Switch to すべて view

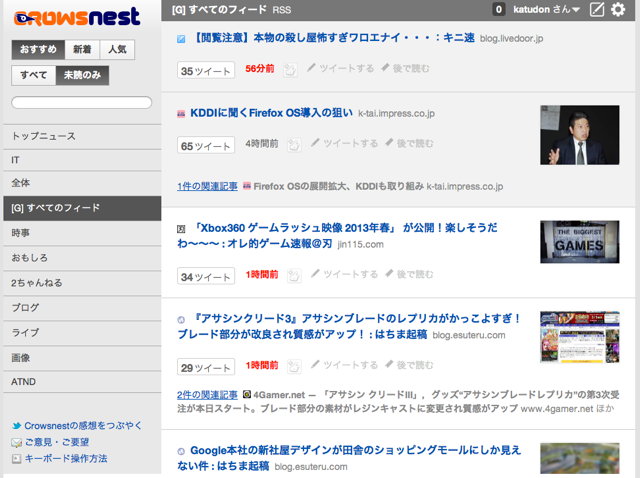pos(33,75)
